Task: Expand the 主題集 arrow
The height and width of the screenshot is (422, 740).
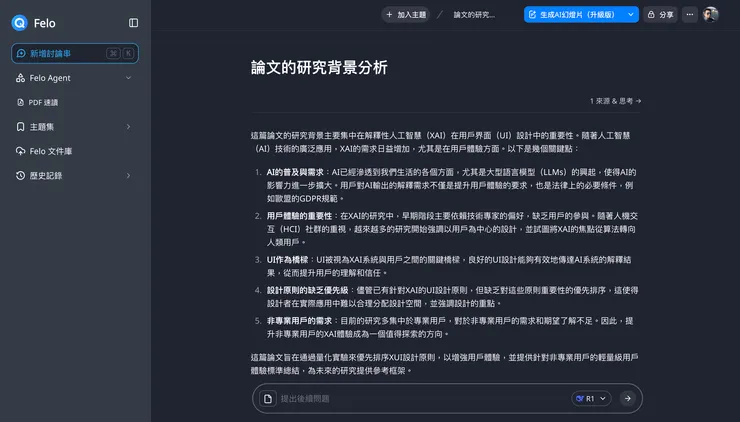Action: tap(128, 127)
